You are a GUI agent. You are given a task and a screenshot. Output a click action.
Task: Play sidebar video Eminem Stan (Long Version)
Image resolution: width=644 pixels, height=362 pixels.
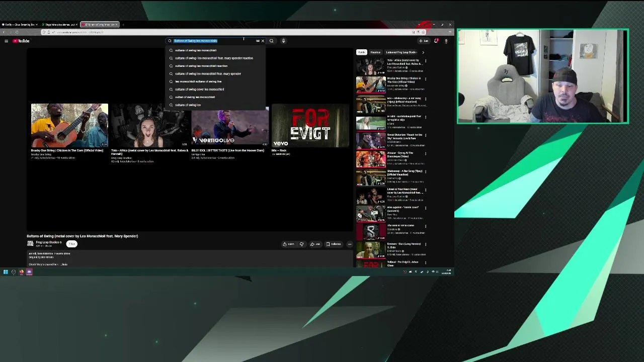click(371, 250)
